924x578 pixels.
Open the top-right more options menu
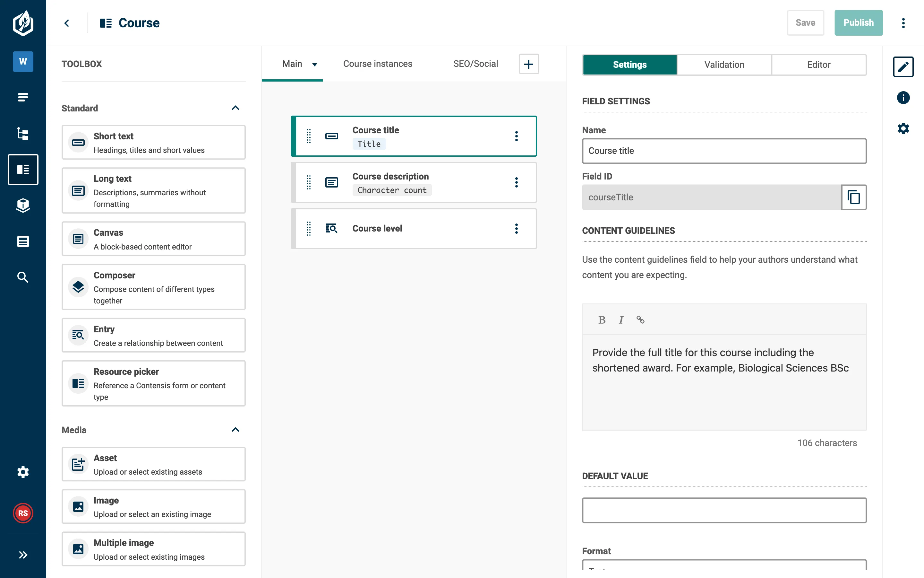(x=903, y=23)
